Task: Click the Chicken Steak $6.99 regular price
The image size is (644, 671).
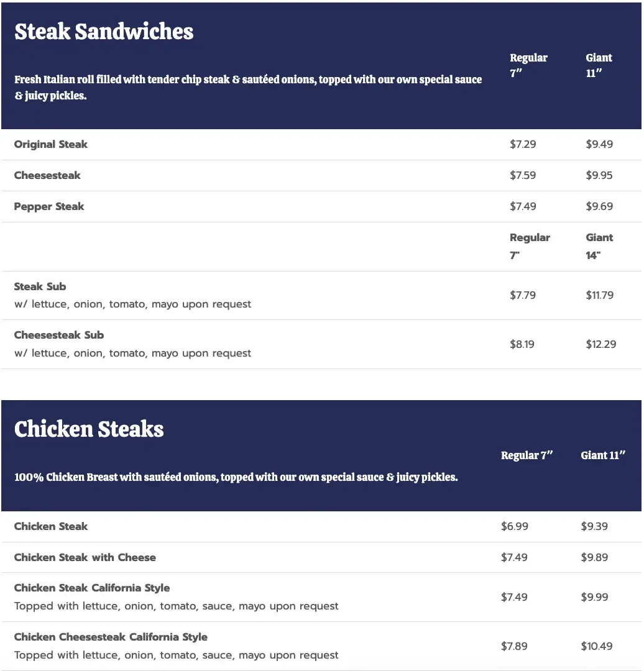Action: coord(515,526)
